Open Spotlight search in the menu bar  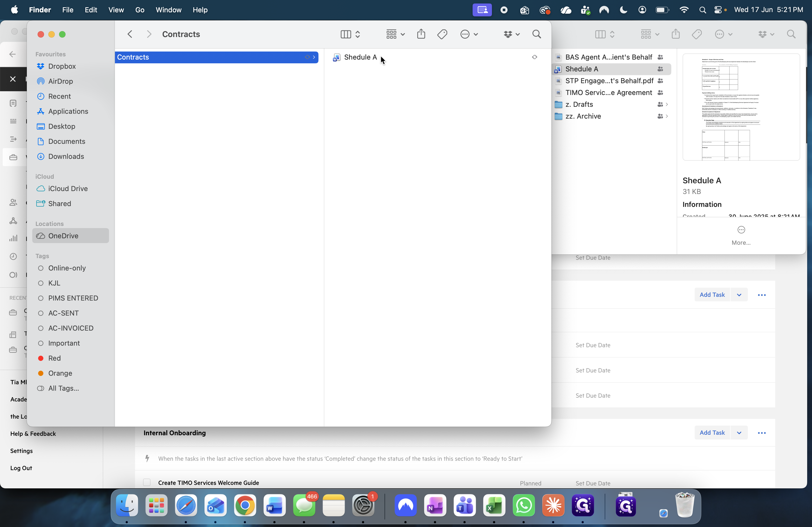point(702,10)
